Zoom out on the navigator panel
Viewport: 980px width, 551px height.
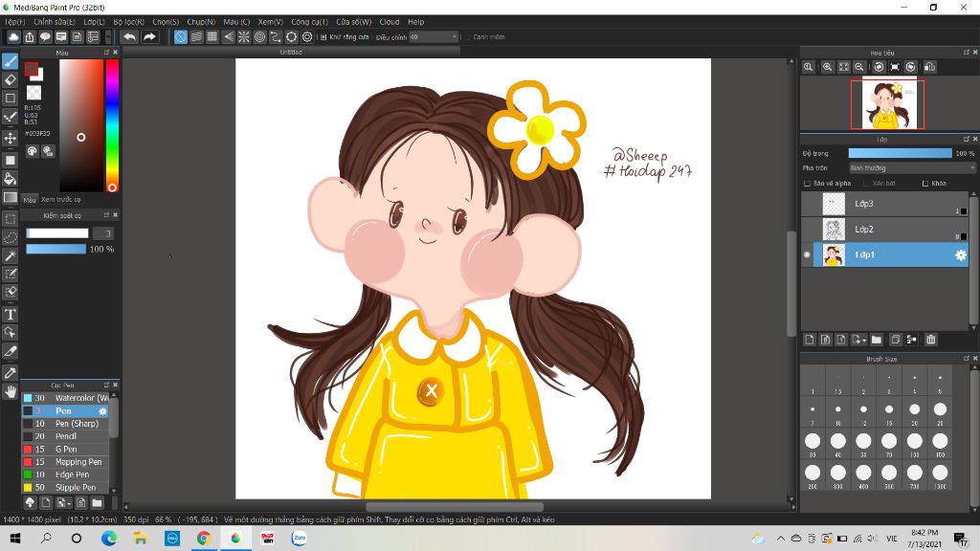(x=859, y=67)
